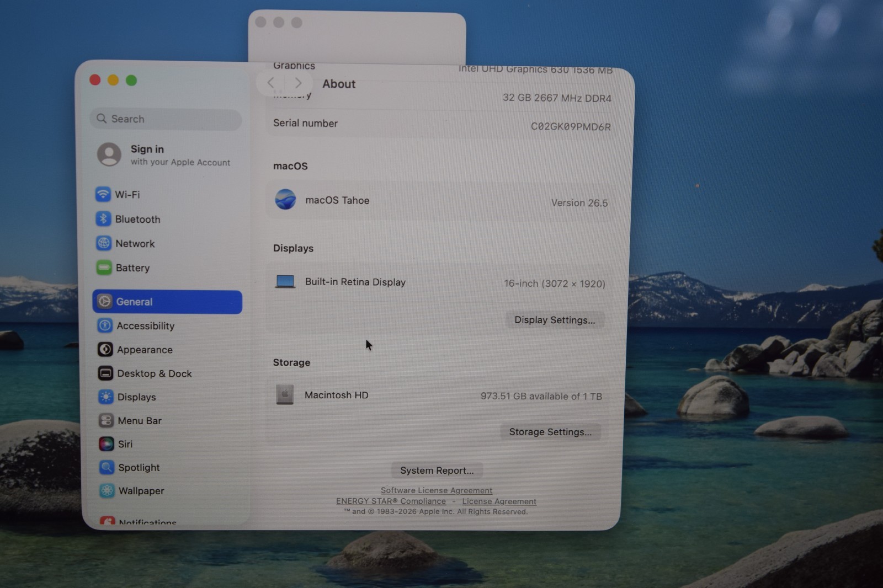Click the 16-inch (3072 × 1920) value
The width and height of the screenshot is (883, 588).
(x=554, y=284)
